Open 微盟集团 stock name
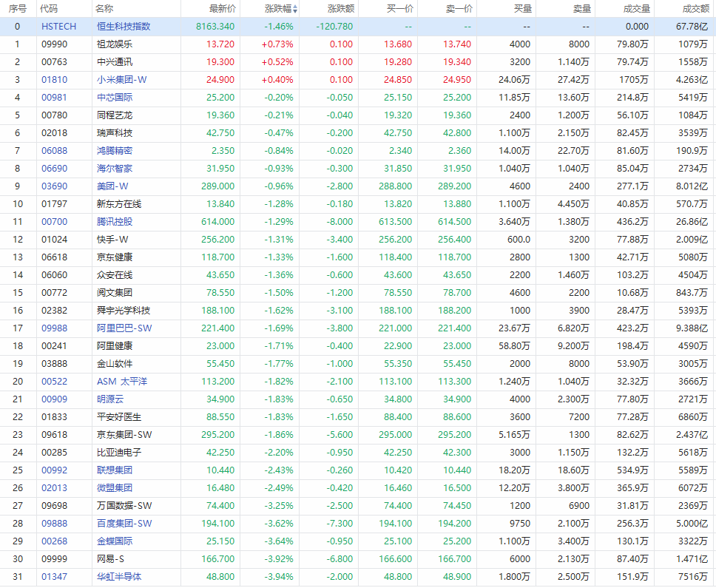The image size is (716, 588). pyautogui.click(x=115, y=488)
